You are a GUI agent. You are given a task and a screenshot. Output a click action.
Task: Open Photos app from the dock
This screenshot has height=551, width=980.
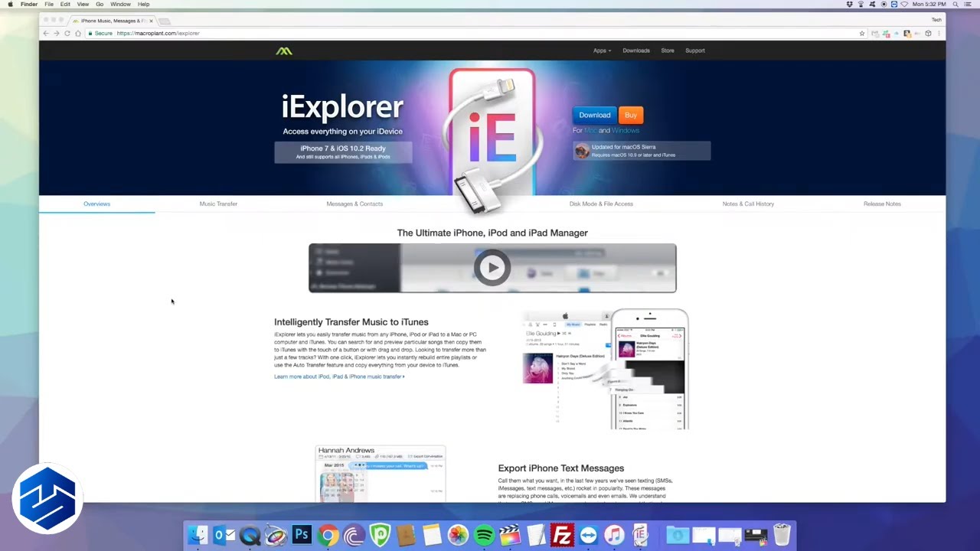(458, 535)
